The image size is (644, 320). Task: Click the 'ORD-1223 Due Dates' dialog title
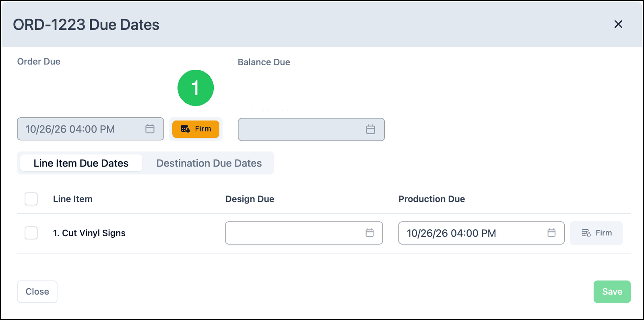click(86, 25)
